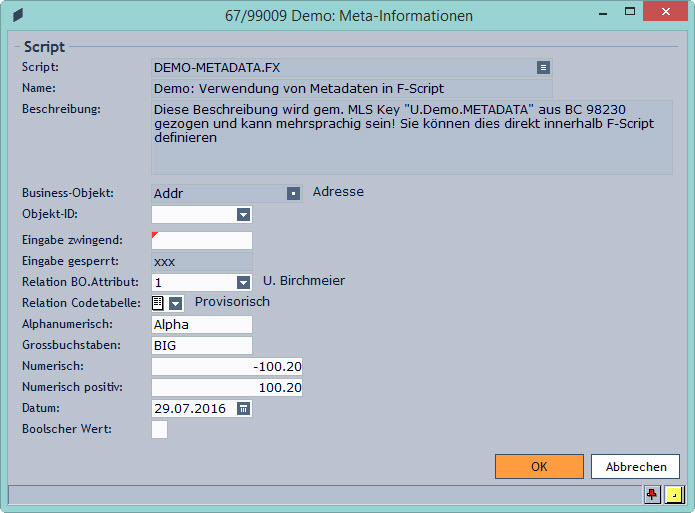Click the Grossbuchstaben field containing BIG

click(202, 345)
